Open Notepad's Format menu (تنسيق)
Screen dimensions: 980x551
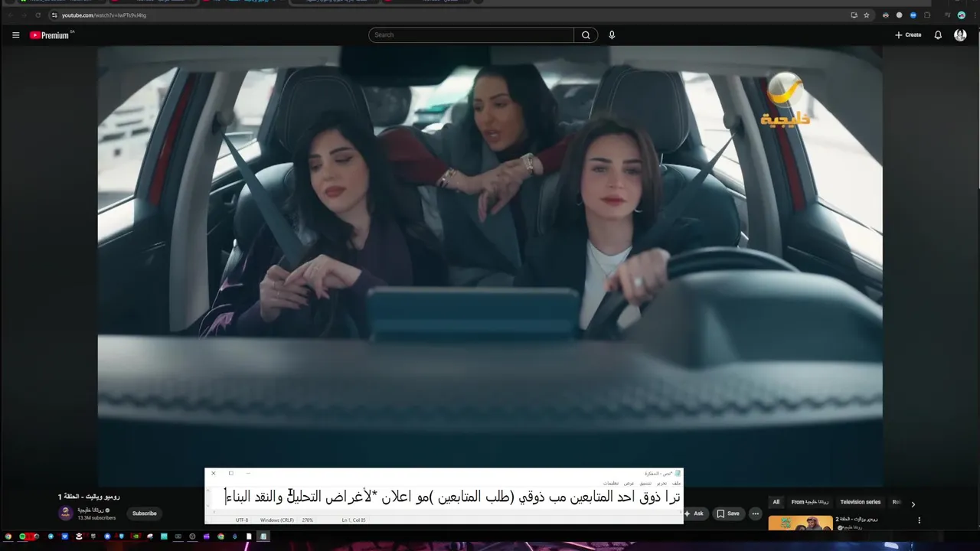tap(646, 484)
